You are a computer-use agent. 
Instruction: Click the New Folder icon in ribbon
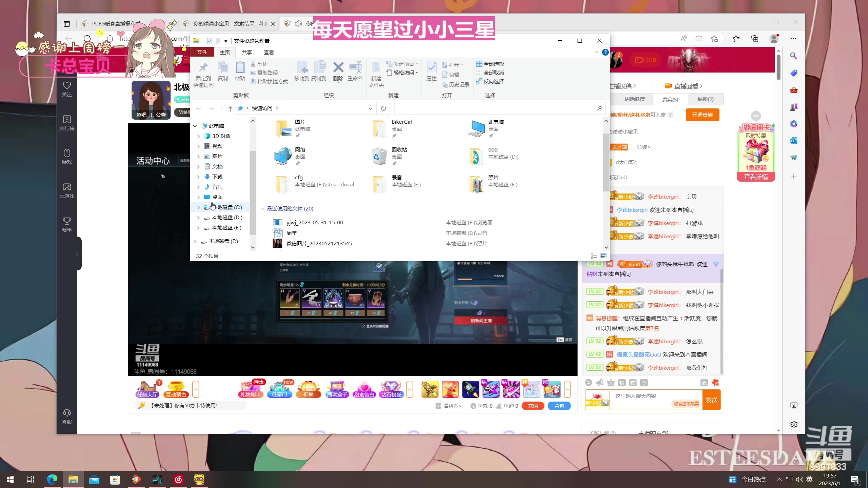[376, 72]
